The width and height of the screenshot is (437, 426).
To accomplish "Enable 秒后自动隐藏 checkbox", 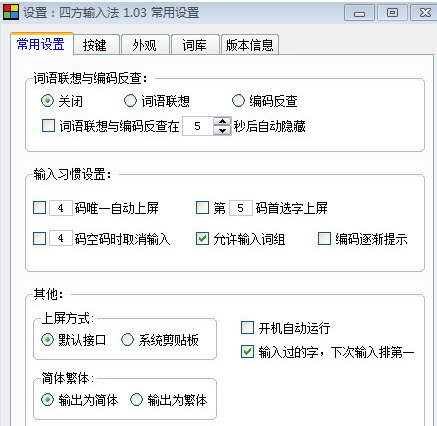I will (48, 126).
